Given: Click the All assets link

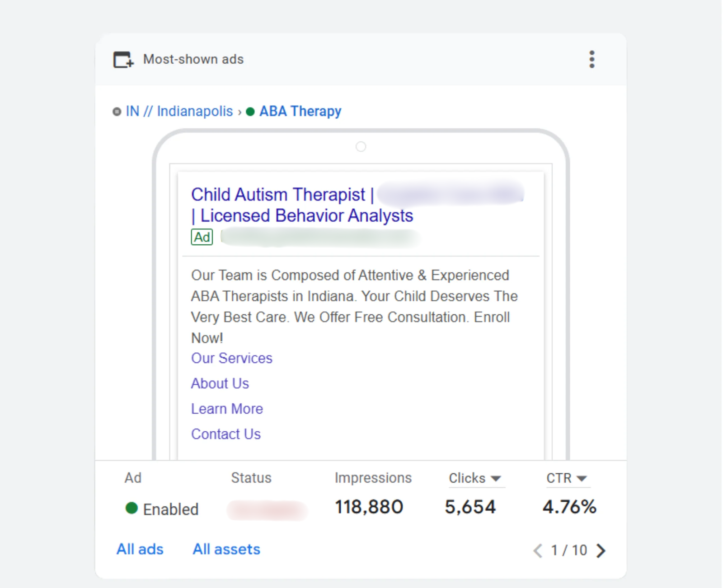Looking at the screenshot, I should pyautogui.click(x=226, y=549).
